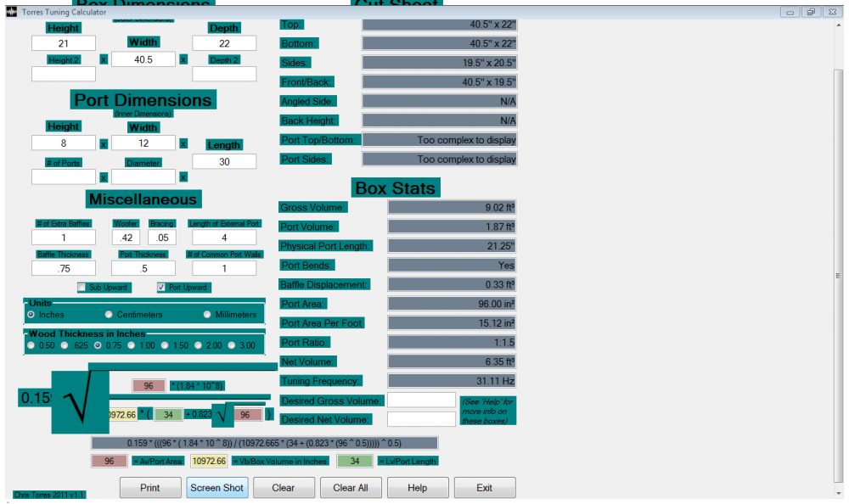Focus the Desired Net Volume input box
Screen dimensions: 849x504
point(421,419)
